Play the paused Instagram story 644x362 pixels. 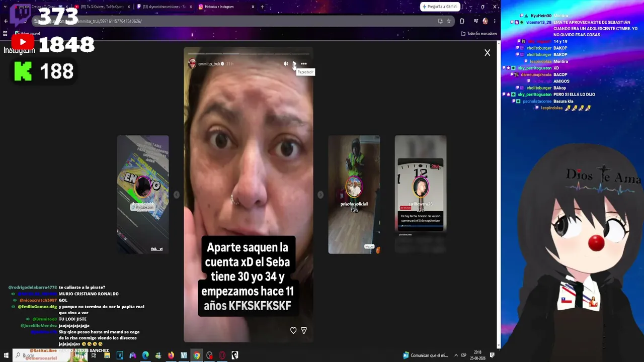tap(294, 64)
